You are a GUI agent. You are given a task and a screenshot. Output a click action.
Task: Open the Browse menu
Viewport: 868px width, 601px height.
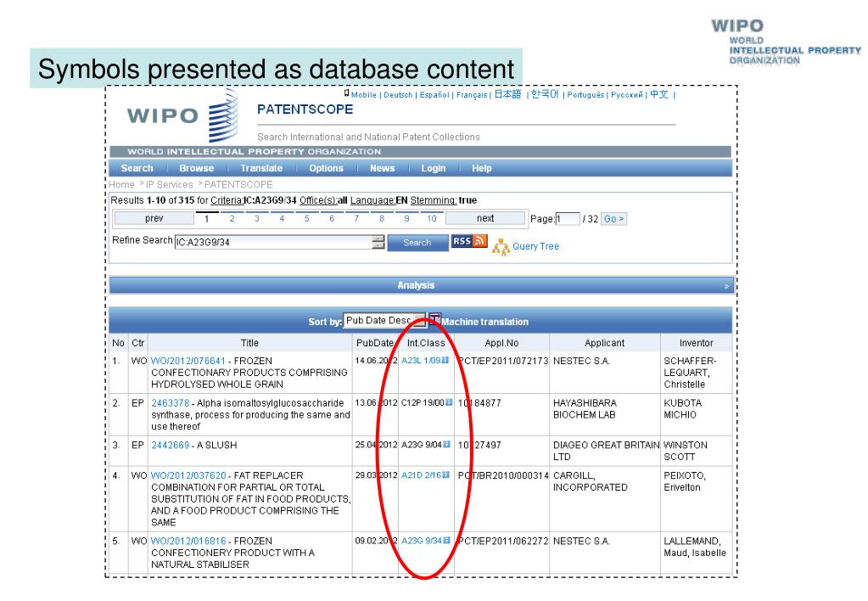pos(197,168)
